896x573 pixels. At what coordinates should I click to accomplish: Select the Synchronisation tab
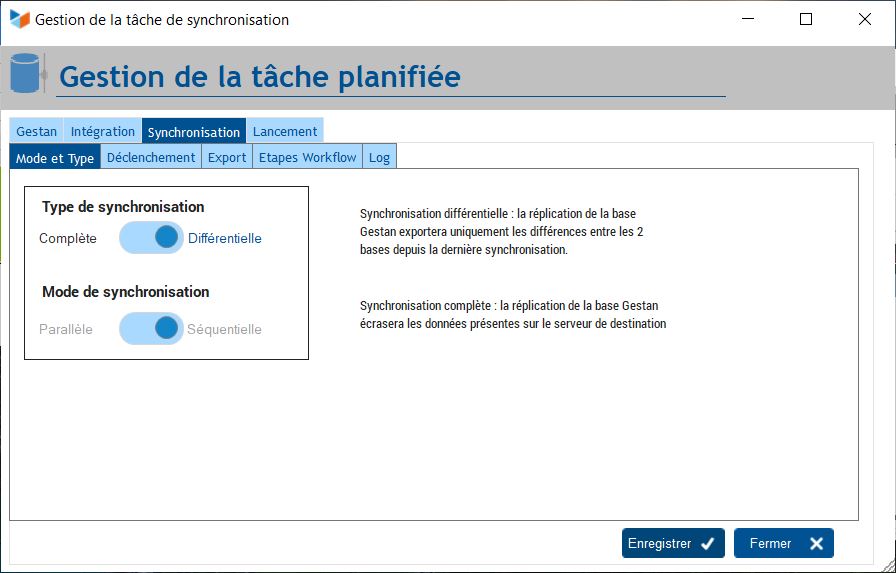tap(194, 131)
